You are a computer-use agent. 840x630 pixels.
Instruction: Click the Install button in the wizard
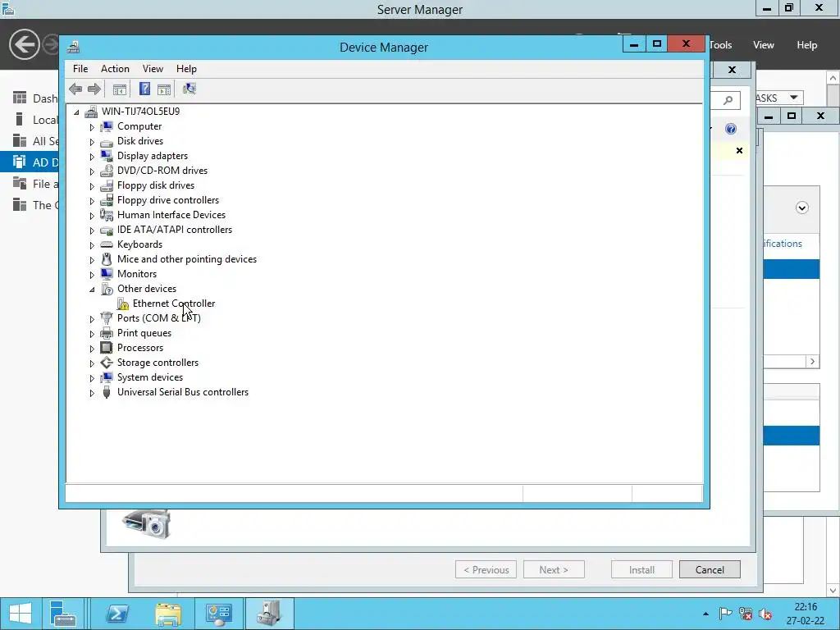pos(641,569)
